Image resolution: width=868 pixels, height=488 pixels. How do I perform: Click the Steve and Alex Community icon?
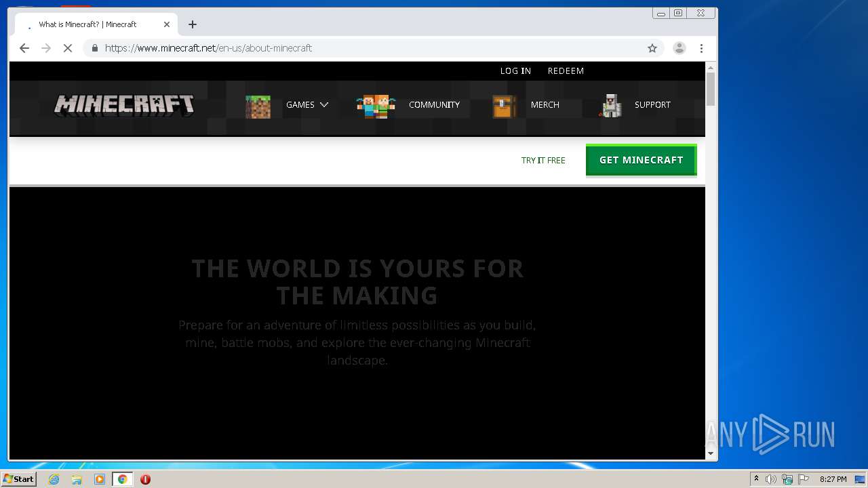point(376,106)
